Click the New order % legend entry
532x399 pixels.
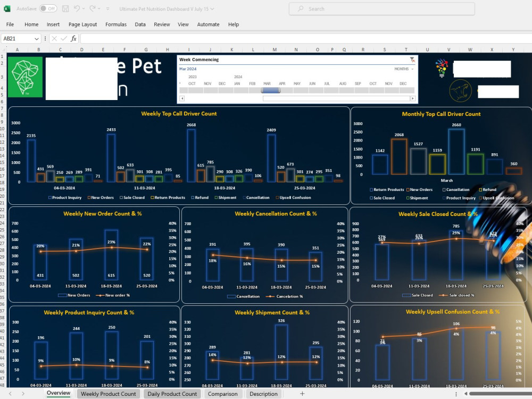[113, 295]
